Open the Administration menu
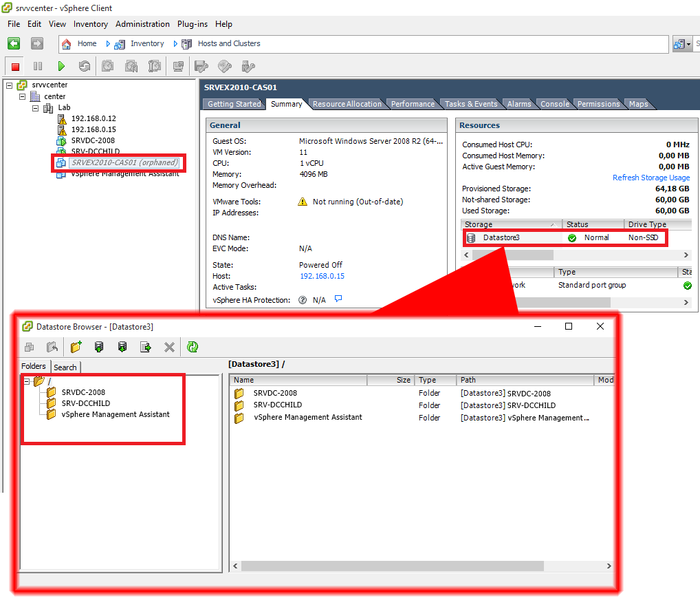700x598 pixels. 142,24
